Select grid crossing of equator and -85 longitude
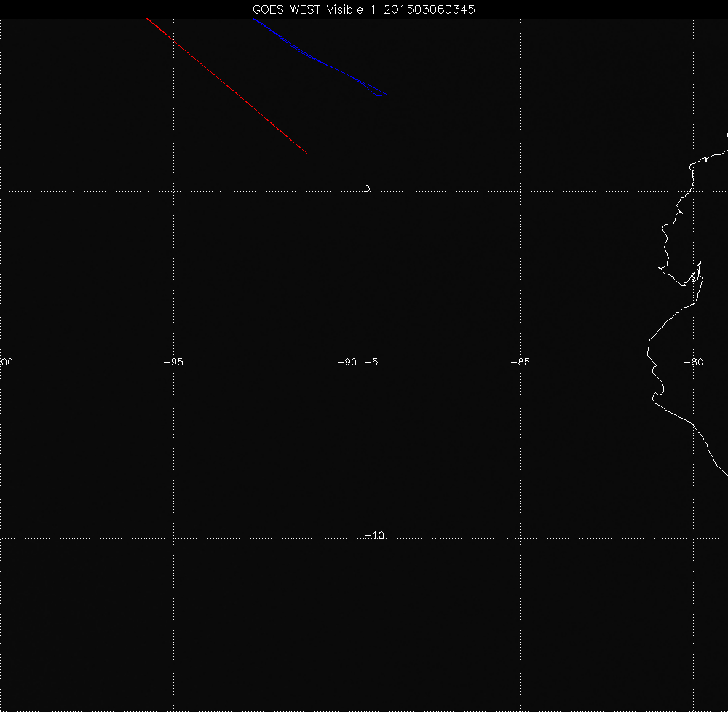This screenshot has width=728, height=712. (x=521, y=191)
